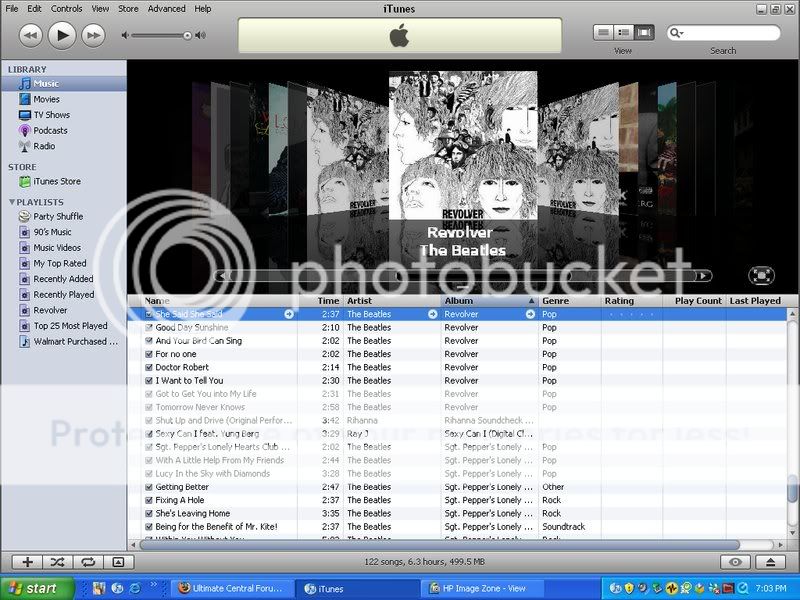
Task: Select the Recently Played playlist
Action: pyautogui.click(x=64, y=294)
